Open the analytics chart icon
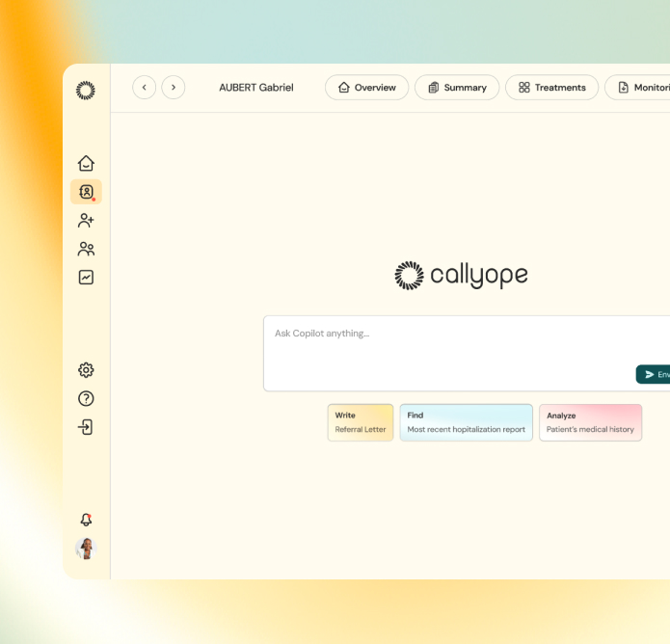Viewport: 670px width, 644px height. click(86, 278)
